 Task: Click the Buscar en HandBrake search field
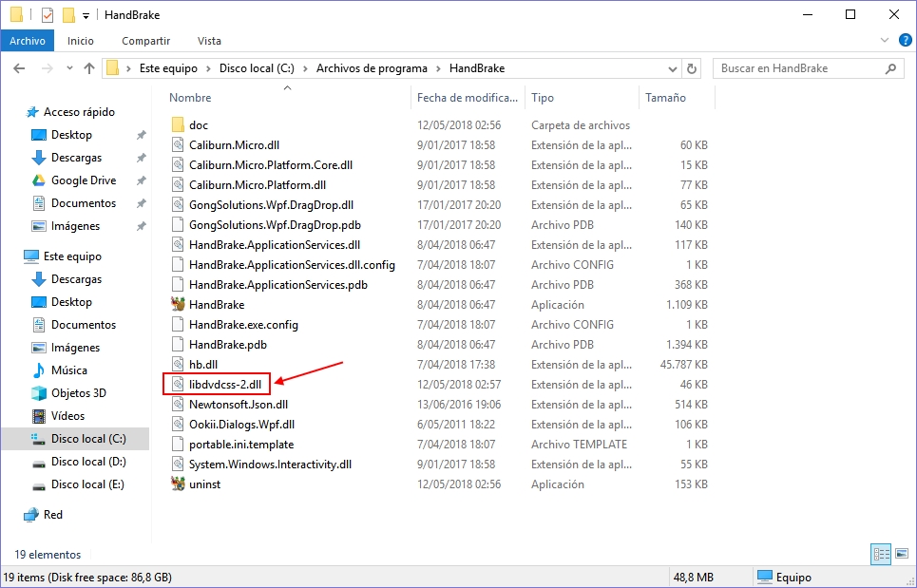coord(809,68)
